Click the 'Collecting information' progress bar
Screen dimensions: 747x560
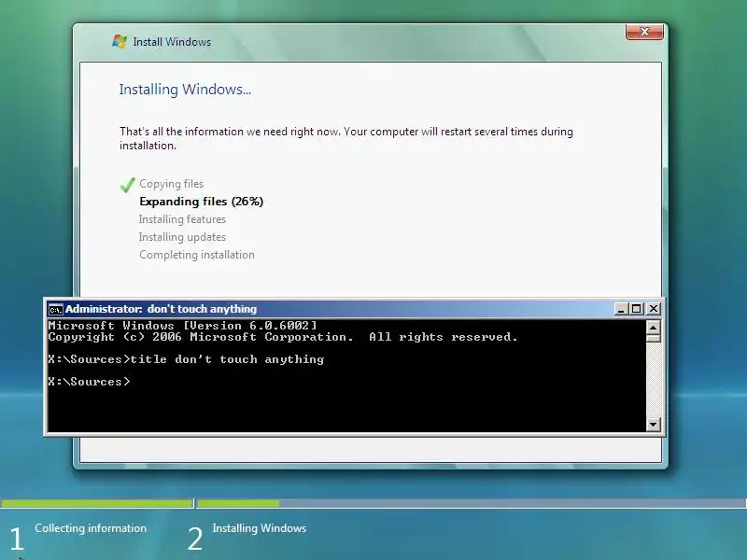coord(97,503)
